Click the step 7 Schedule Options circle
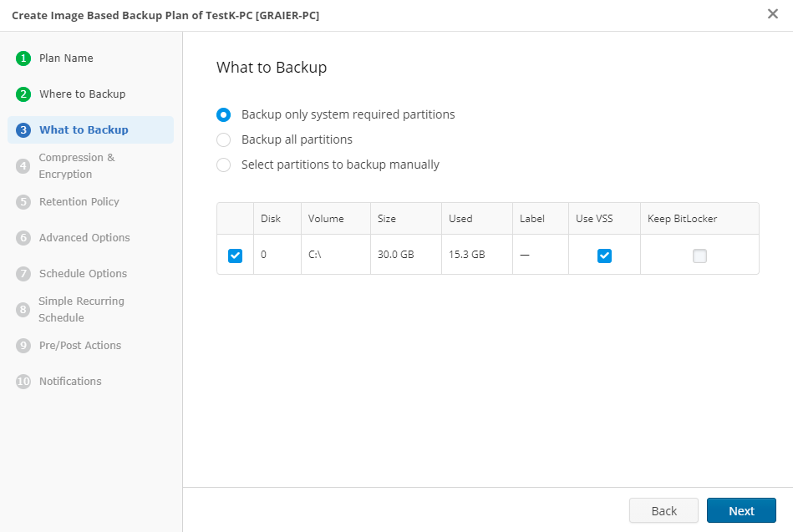 click(23, 273)
